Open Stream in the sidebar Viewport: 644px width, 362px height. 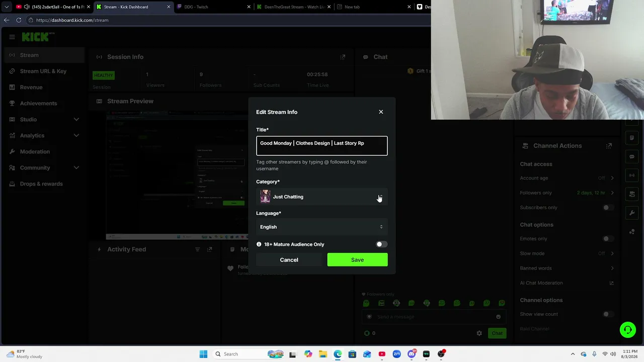tap(44, 55)
